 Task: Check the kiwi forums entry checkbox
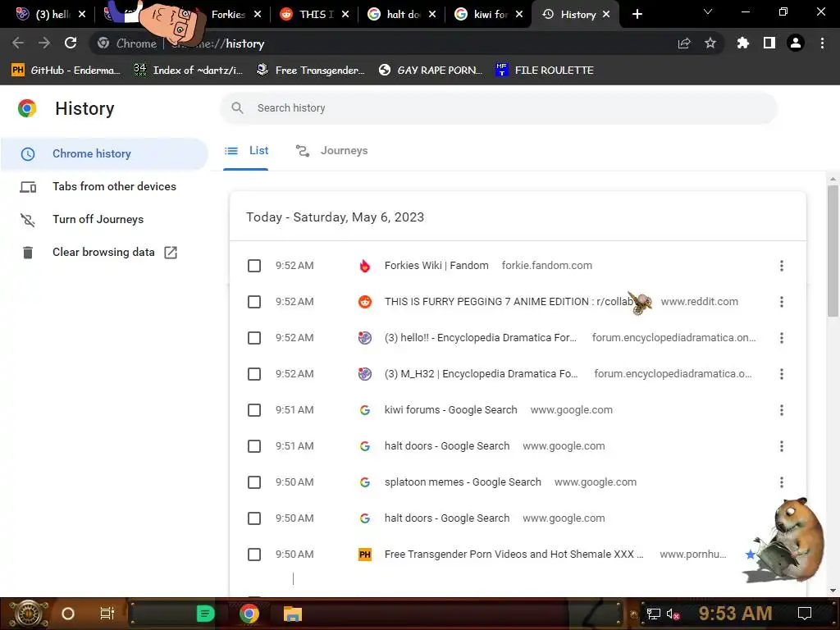pos(254,410)
